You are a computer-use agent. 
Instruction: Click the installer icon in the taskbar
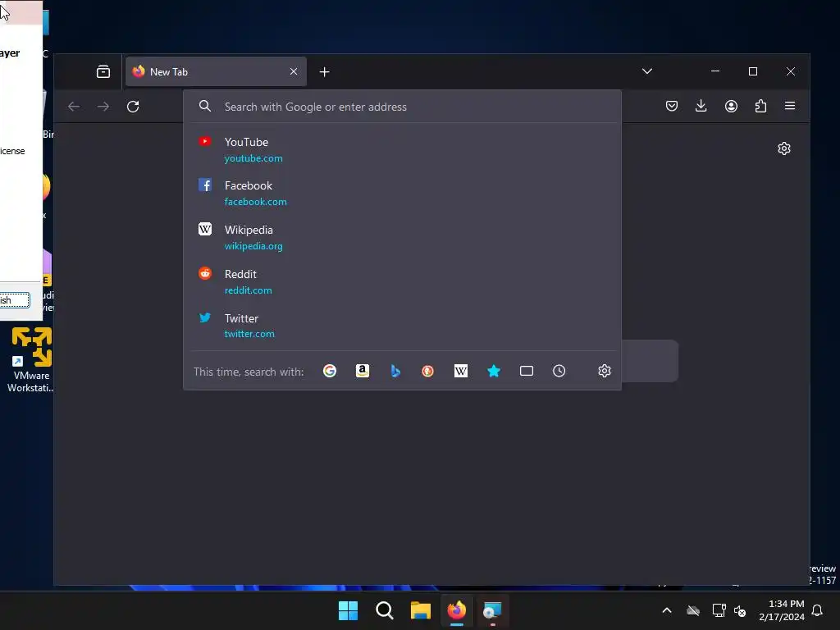(x=492, y=610)
